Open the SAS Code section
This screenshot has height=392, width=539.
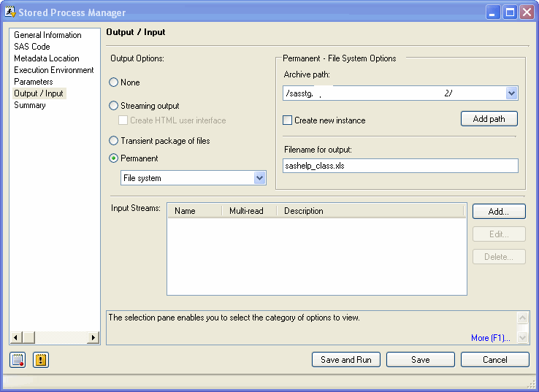[x=32, y=47]
